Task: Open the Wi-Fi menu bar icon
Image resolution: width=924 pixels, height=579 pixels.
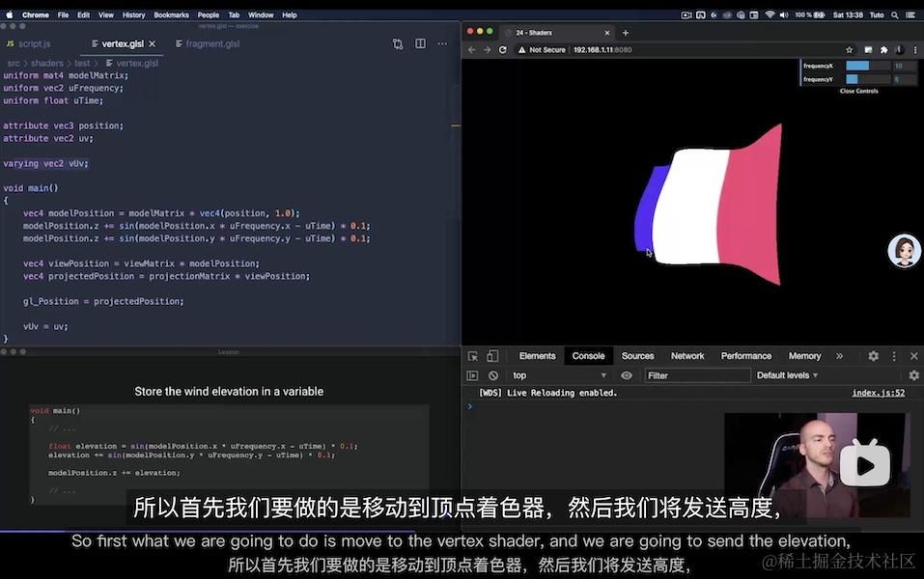Action: [770, 14]
